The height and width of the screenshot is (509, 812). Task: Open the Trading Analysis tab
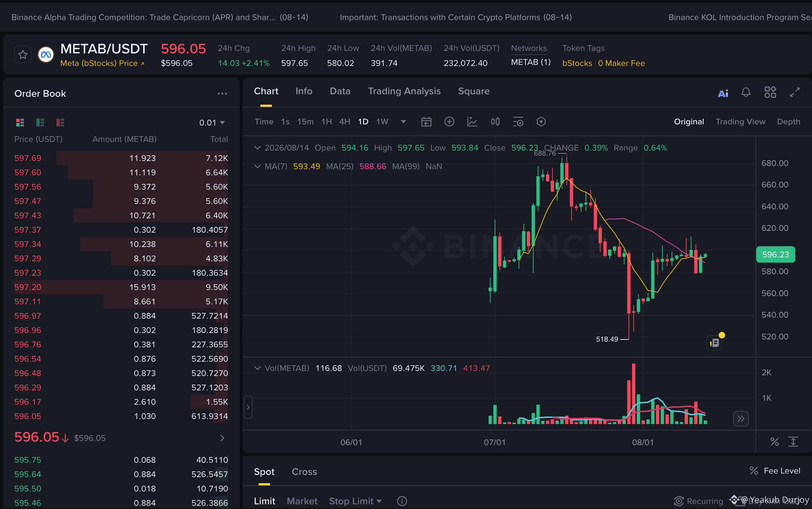coord(404,91)
